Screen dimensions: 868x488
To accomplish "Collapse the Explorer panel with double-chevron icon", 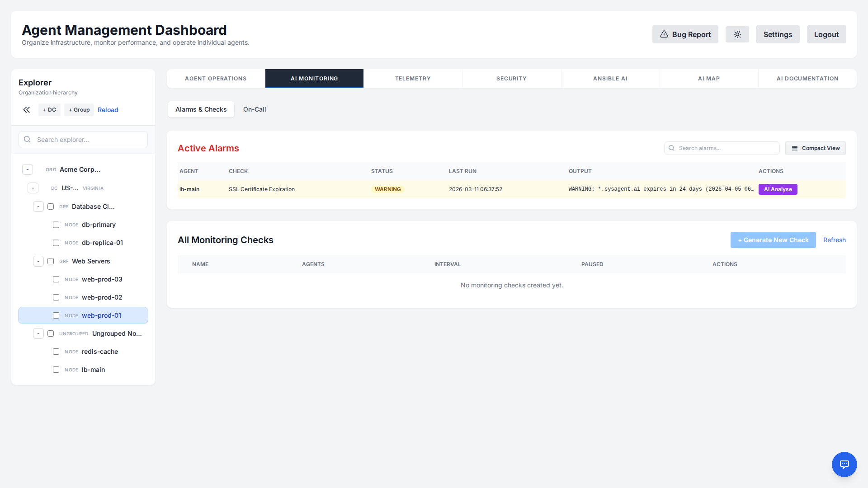I will click(x=27, y=110).
